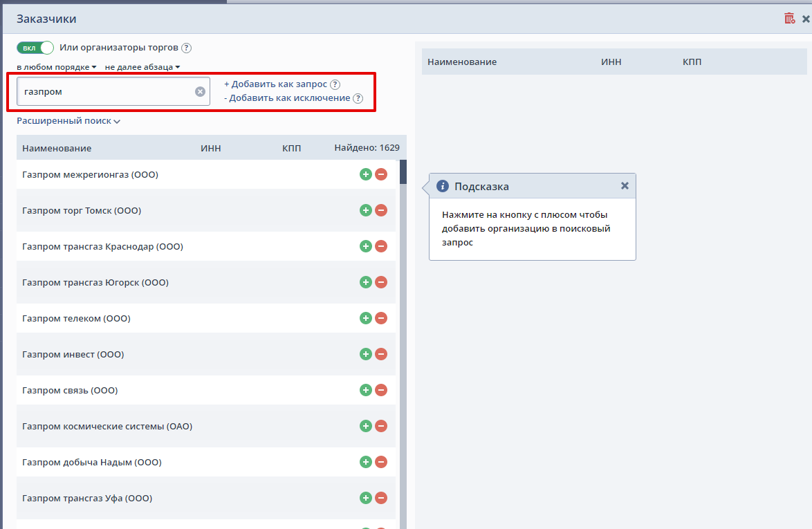Viewport: 812px width, 529px height.
Task: Open help icon beside Добавить как исключение
Action: point(358,98)
